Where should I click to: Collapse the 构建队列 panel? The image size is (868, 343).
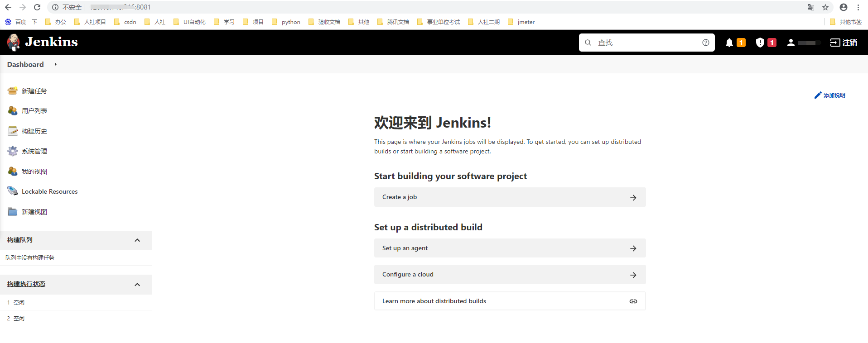click(137, 240)
